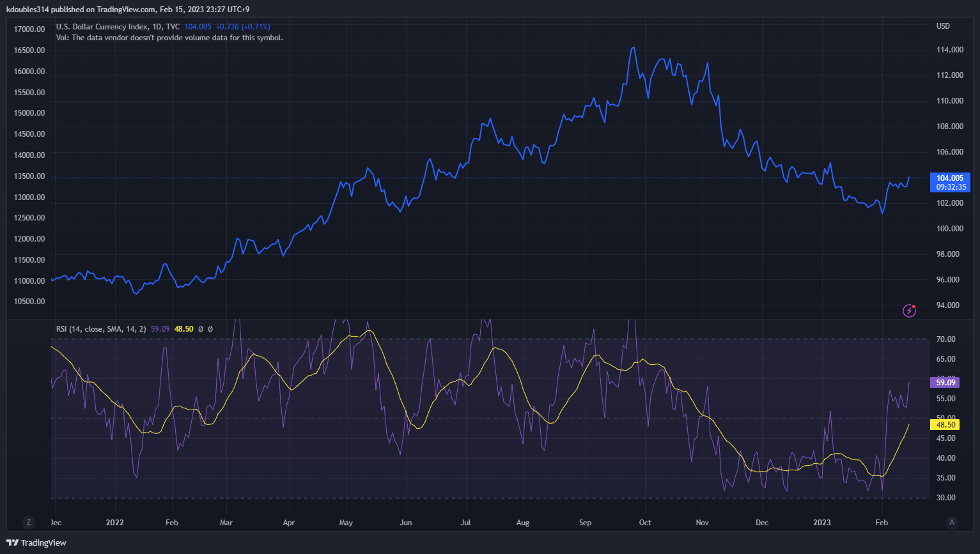Click the kdoubles314 published header text
The width and height of the screenshot is (980, 554).
[x=128, y=10]
